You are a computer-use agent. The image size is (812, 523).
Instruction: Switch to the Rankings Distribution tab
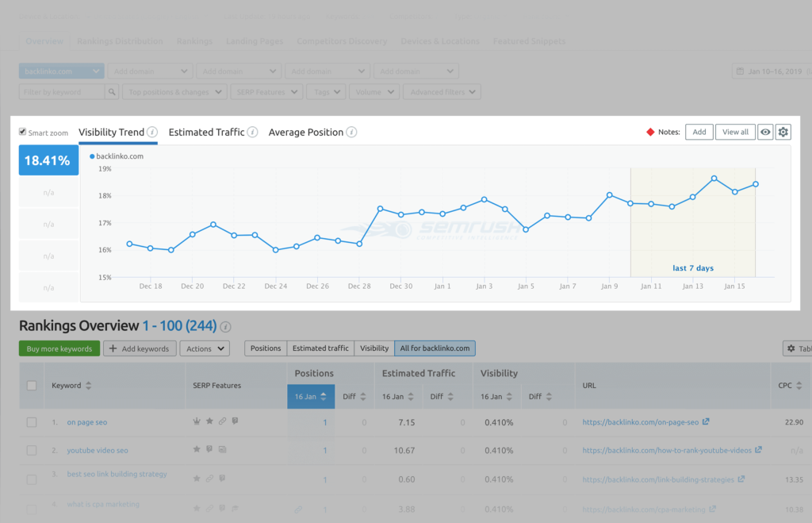[x=120, y=41]
